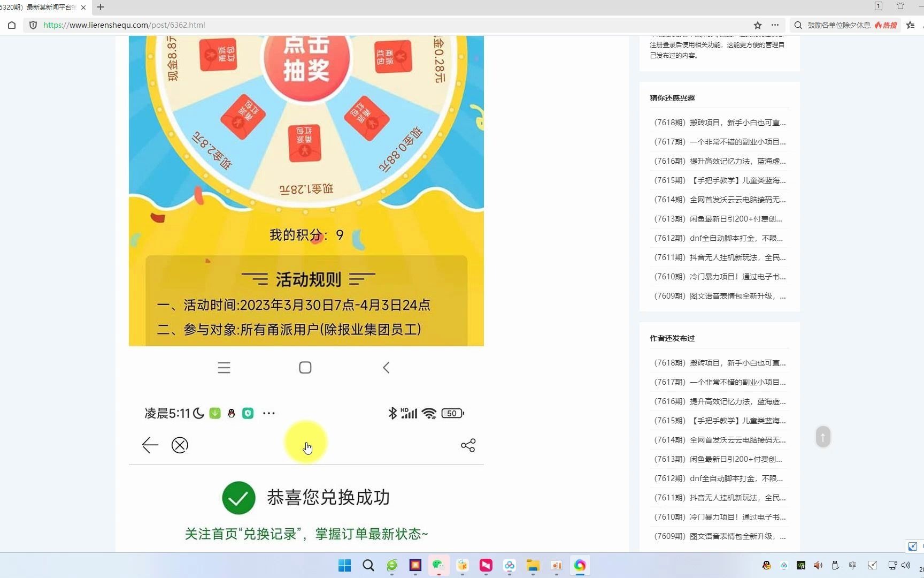Click the QQ penguin icon in system tray

pyautogui.click(x=766, y=565)
